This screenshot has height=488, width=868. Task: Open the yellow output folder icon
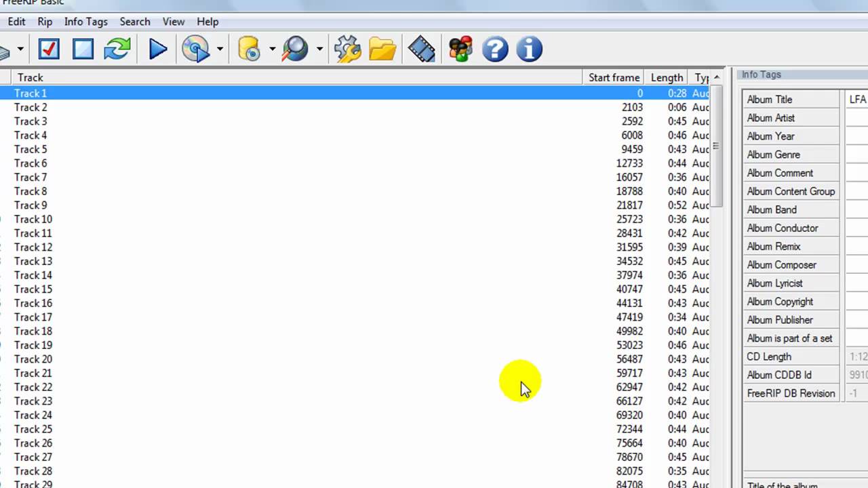pos(382,49)
